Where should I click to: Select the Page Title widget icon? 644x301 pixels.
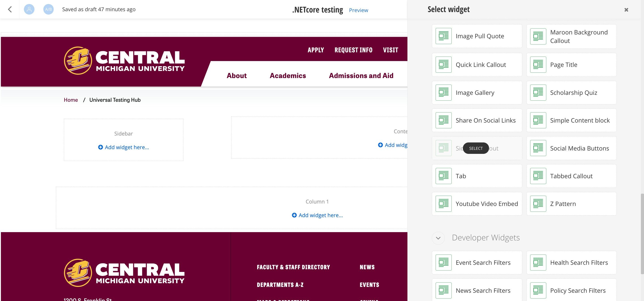pyautogui.click(x=538, y=65)
